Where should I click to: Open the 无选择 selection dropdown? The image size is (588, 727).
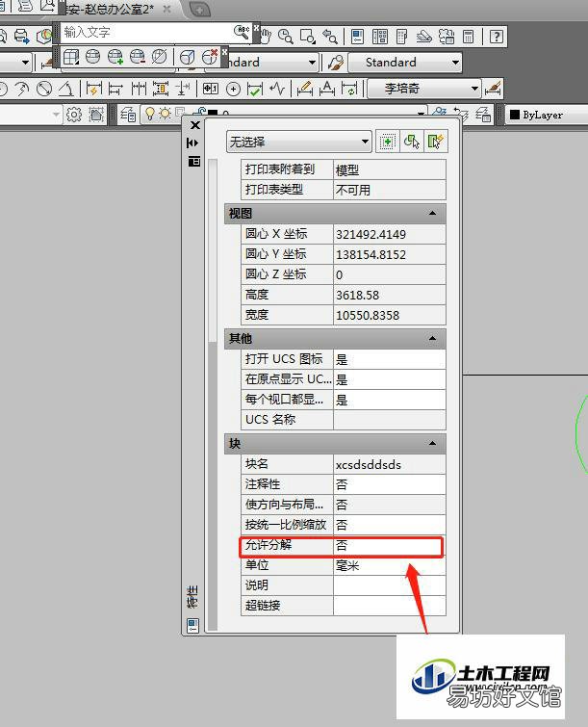pos(299,142)
